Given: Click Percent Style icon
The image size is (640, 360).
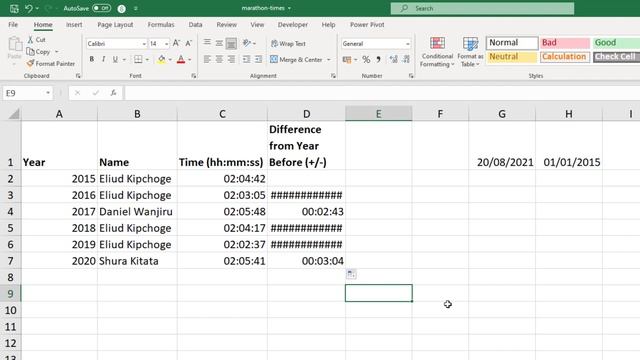Looking at the screenshot, I should tap(366, 60).
